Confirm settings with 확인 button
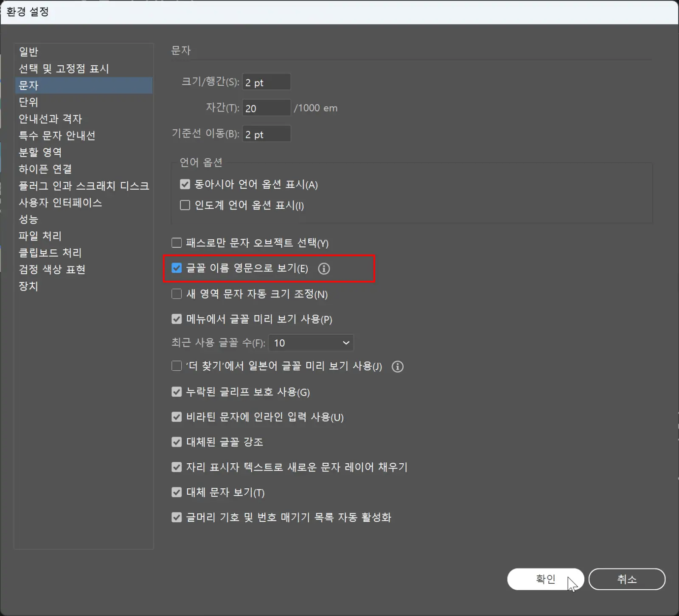Screen dimensions: 679x616 (545, 579)
